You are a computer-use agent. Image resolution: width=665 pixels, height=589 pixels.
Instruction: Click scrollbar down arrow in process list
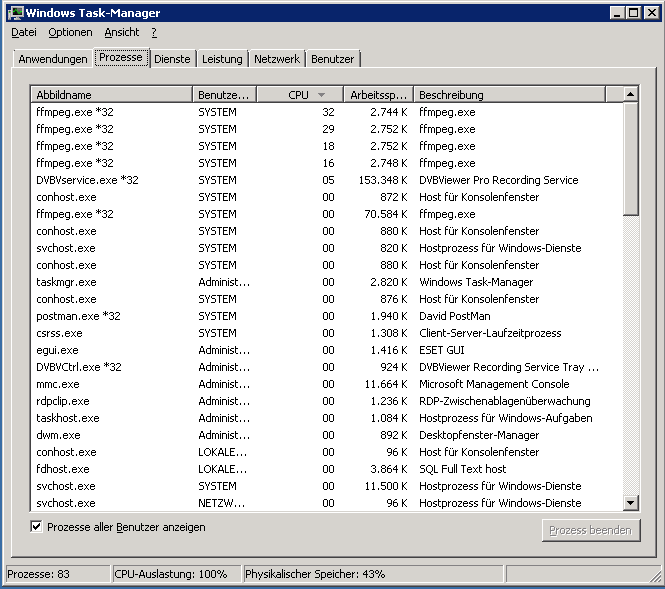(630, 503)
